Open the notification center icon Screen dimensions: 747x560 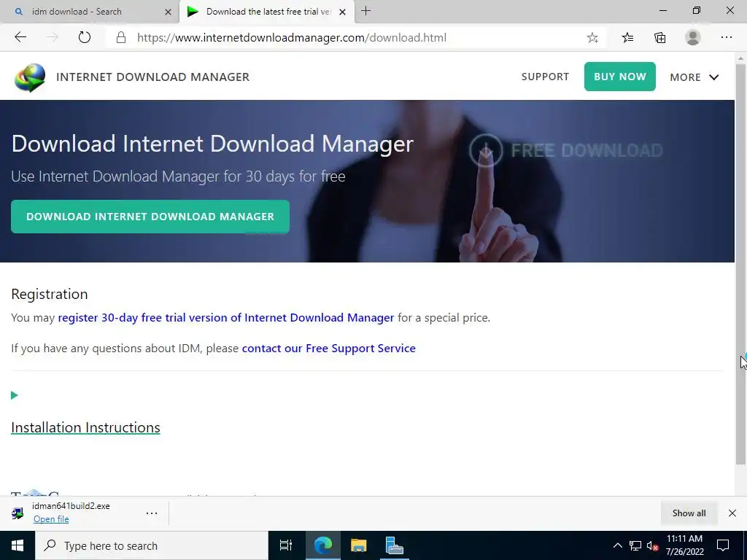(723, 545)
